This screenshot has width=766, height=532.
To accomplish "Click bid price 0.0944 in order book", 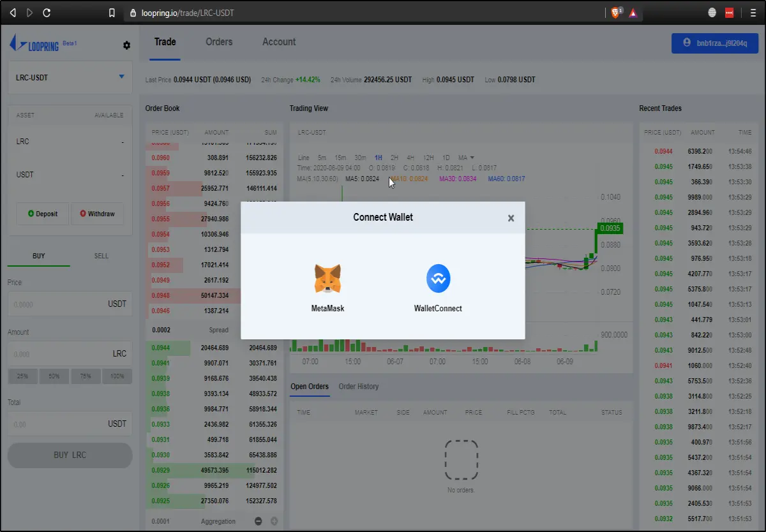I will click(x=160, y=348).
